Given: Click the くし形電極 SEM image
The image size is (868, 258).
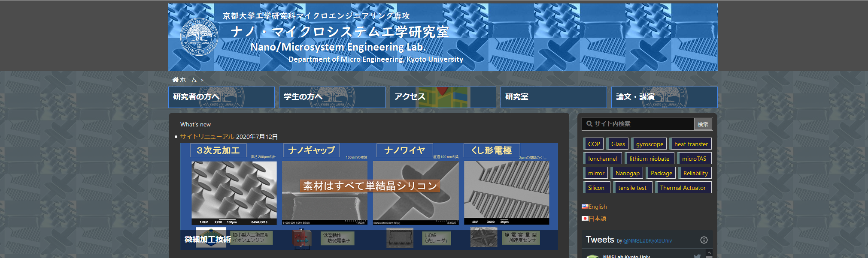Looking at the screenshot, I should [x=507, y=193].
